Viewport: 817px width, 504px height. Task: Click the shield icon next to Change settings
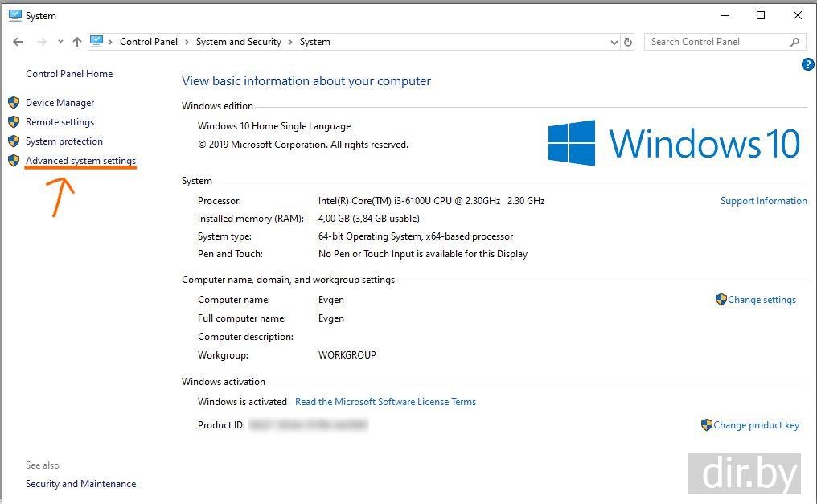721,300
